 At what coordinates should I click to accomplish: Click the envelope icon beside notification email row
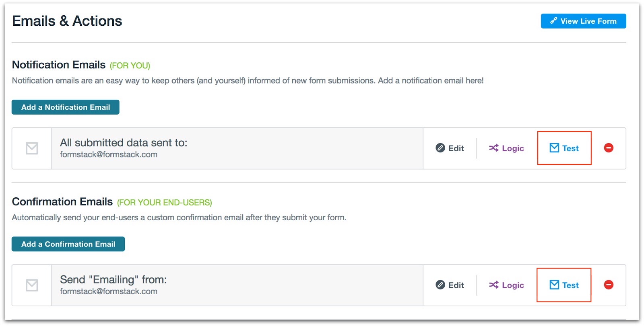point(32,148)
